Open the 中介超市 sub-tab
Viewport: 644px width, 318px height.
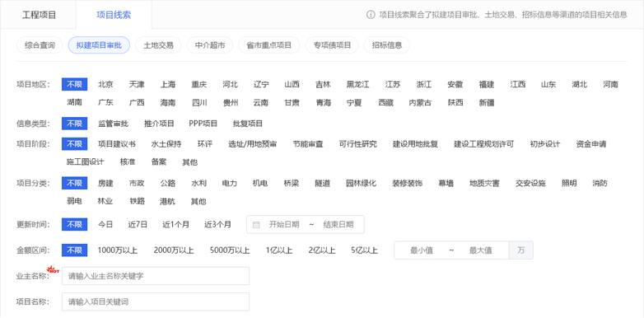210,45
